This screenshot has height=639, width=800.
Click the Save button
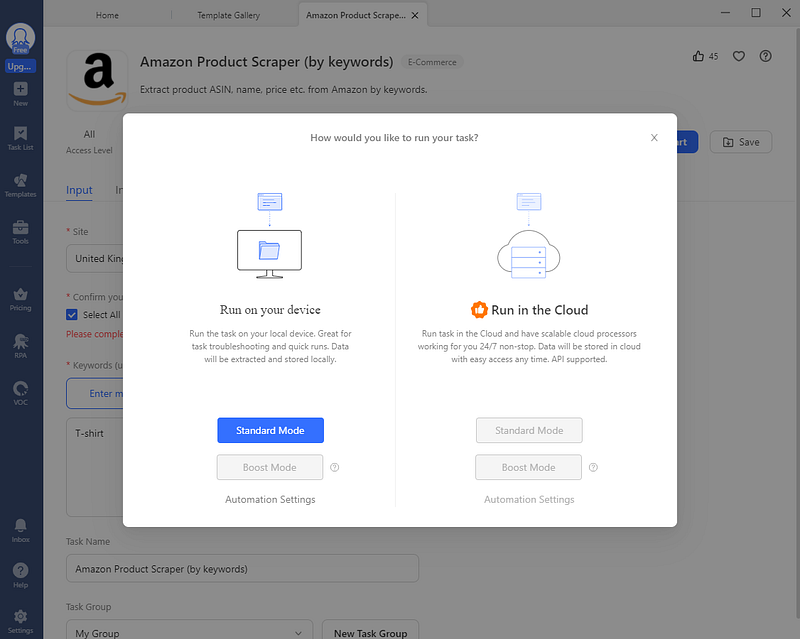(x=740, y=142)
